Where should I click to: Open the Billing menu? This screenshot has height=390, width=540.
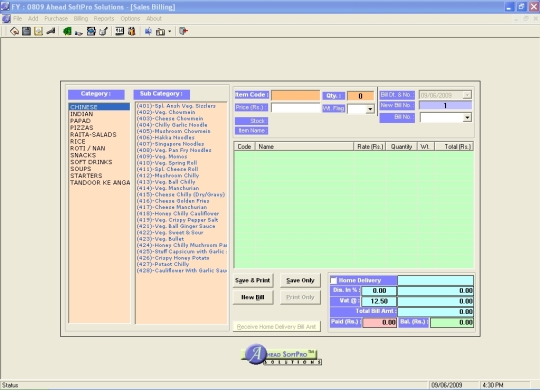click(81, 19)
